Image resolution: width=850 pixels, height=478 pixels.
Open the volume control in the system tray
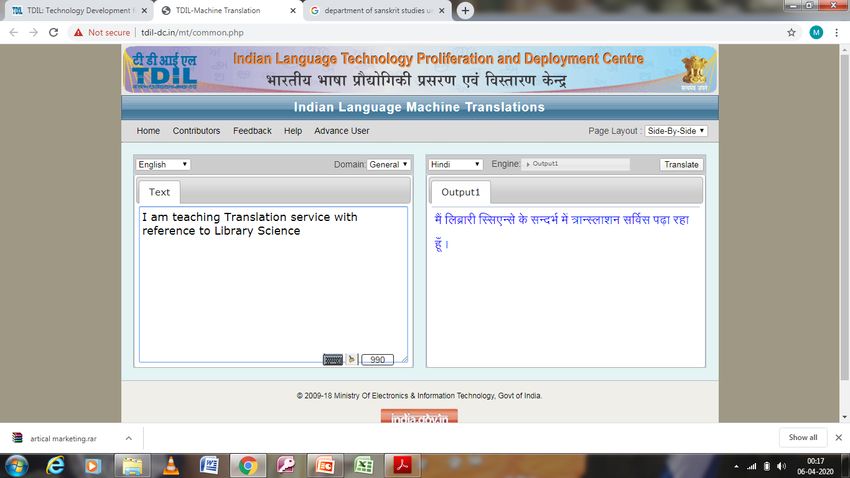pyautogui.click(x=781, y=466)
